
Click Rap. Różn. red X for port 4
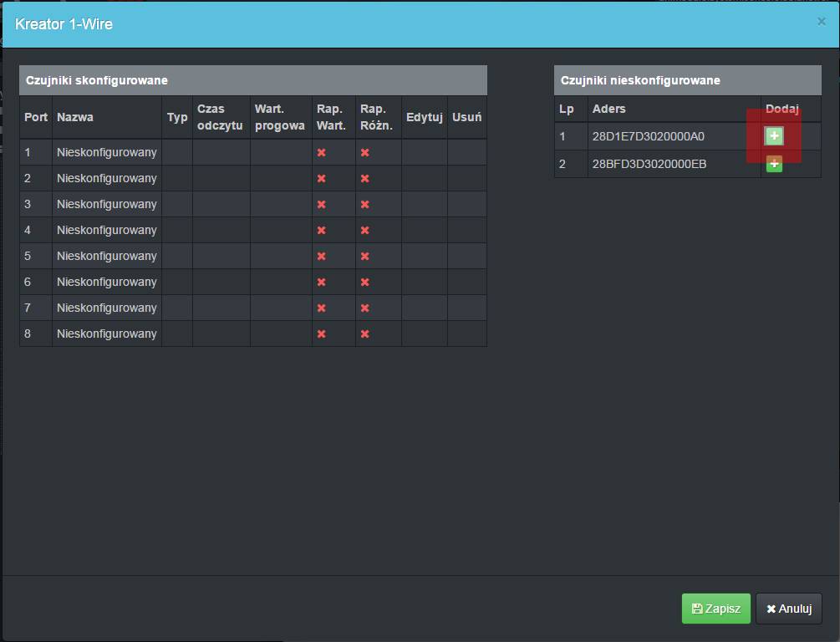[365, 231]
